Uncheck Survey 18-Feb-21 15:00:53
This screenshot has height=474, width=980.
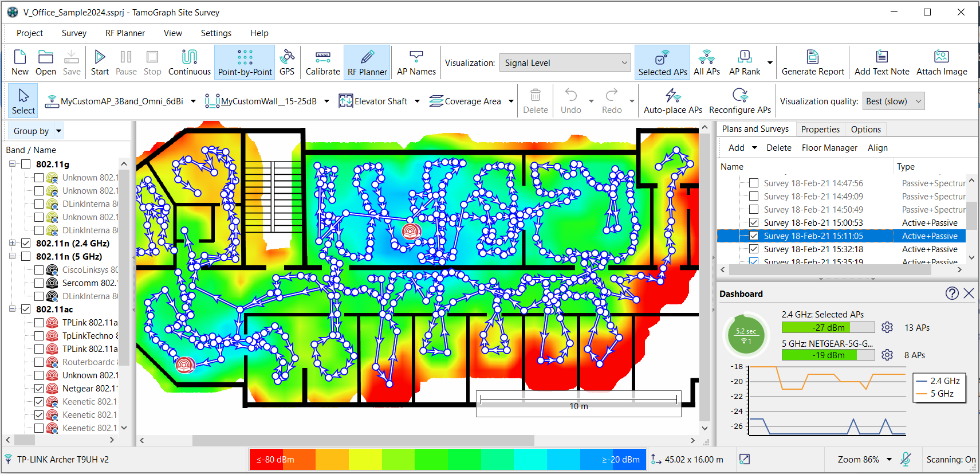pyautogui.click(x=754, y=223)
